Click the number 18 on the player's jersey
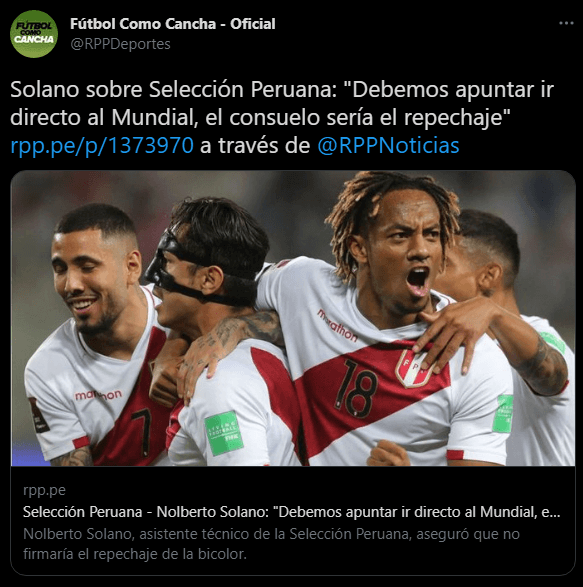 pos(356,389)
